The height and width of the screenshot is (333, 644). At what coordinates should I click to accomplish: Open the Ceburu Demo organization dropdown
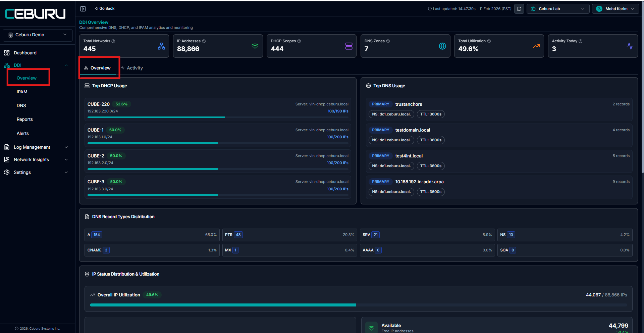pyautogui.click(x=38, y=35)
